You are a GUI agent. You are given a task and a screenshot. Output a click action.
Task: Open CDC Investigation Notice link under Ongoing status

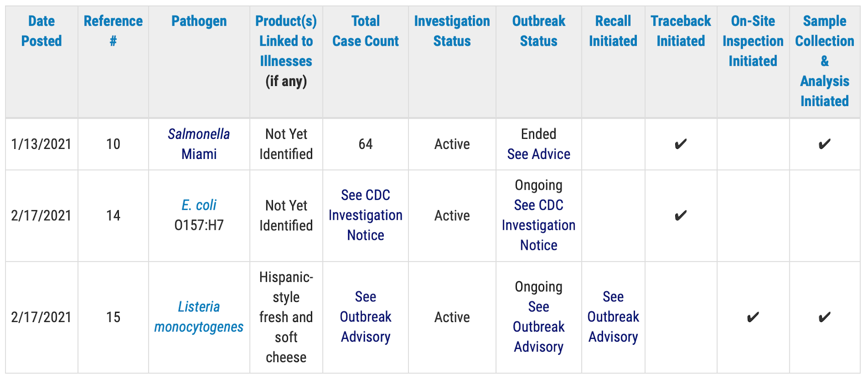coord(539,225)
